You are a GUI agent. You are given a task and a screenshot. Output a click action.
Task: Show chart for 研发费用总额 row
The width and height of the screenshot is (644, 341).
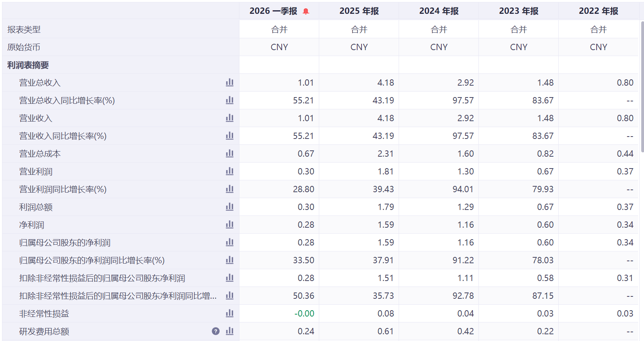(230, 331)
